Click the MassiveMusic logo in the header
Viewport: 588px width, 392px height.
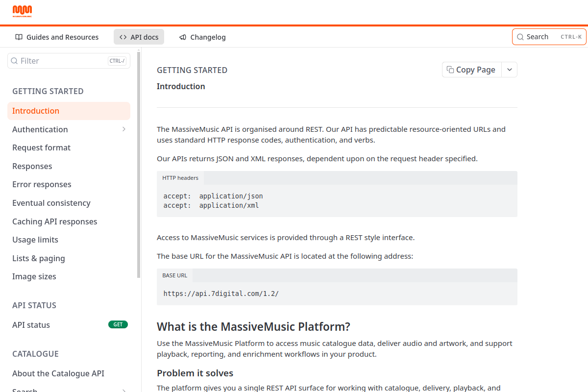23,11
